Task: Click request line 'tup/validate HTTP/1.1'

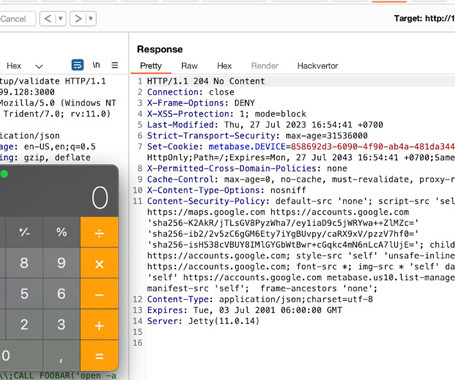Action: coord(52,81)
